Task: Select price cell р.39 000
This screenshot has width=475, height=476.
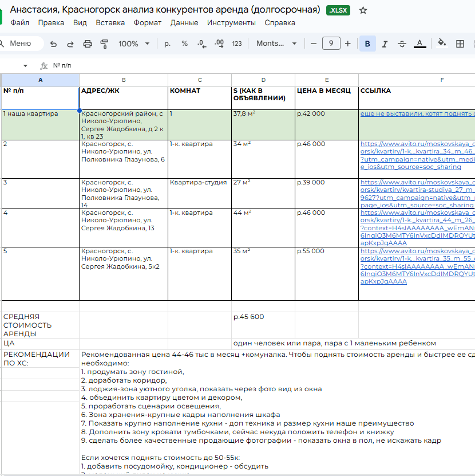Action: point(327,194)
